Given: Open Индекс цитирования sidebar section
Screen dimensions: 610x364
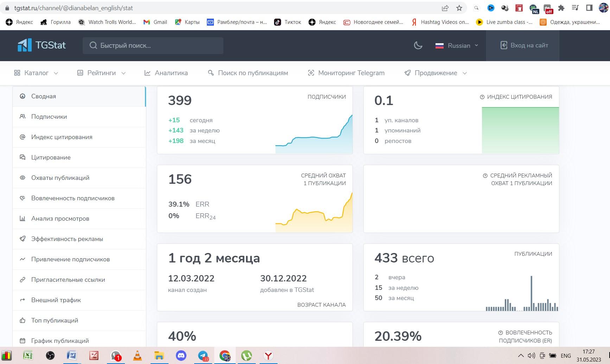Looking at the screenshot, I should (x=79, y=137).
